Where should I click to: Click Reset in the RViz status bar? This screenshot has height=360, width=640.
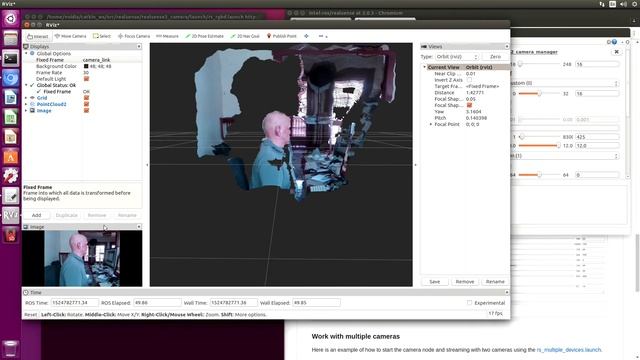[x=31, y=315]
